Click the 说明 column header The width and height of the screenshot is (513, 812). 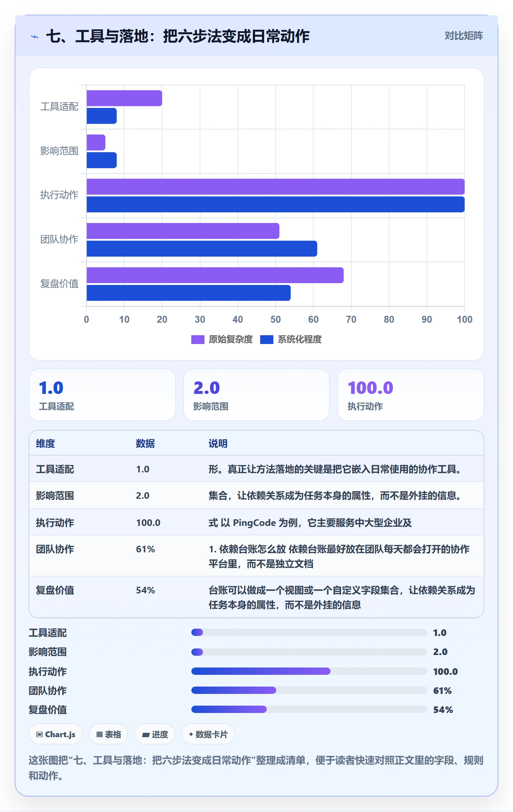click(218, 443)
